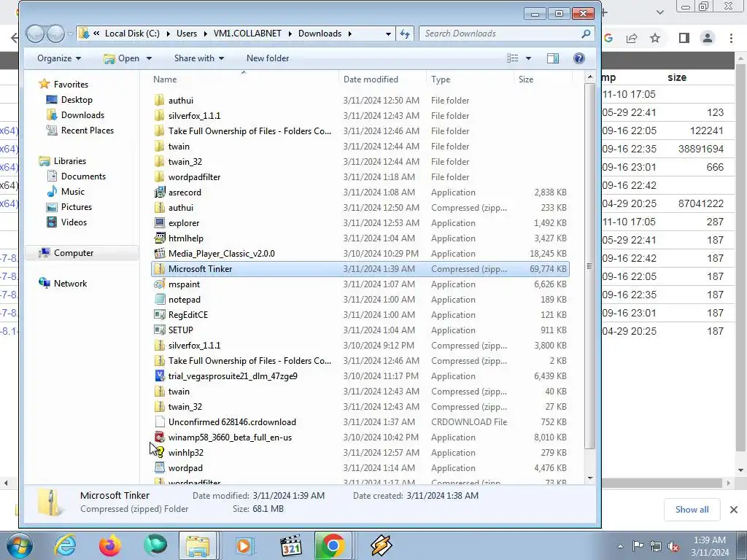The image size is (747, 560).
Task: Select the explorer application icon
Action: (x=160, y=223)
